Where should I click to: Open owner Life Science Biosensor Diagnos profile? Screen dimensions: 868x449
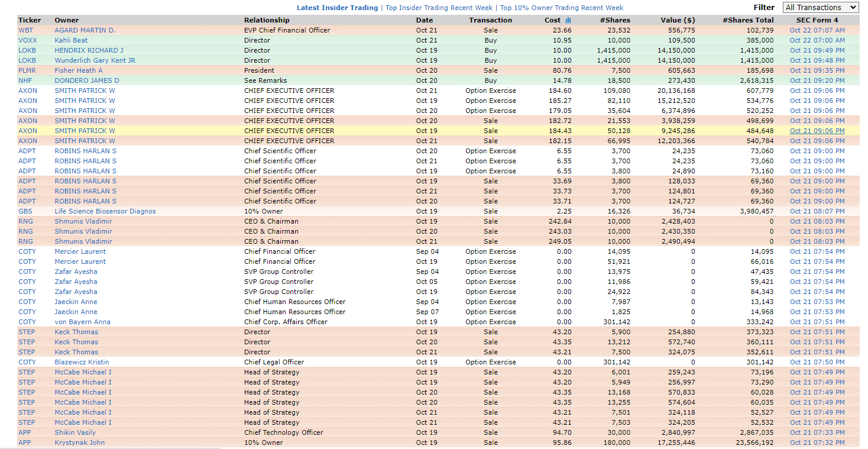pyautogui.click(x=105, y=211)
